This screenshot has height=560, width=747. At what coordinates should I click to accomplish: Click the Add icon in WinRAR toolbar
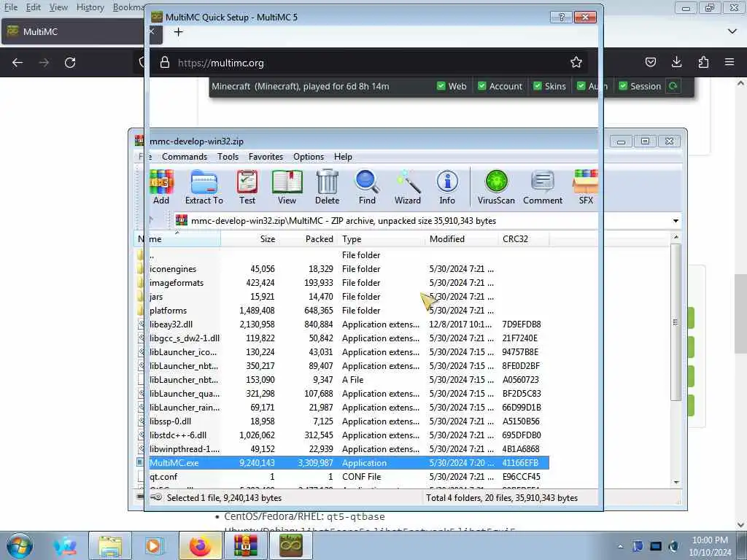point(161,187)
